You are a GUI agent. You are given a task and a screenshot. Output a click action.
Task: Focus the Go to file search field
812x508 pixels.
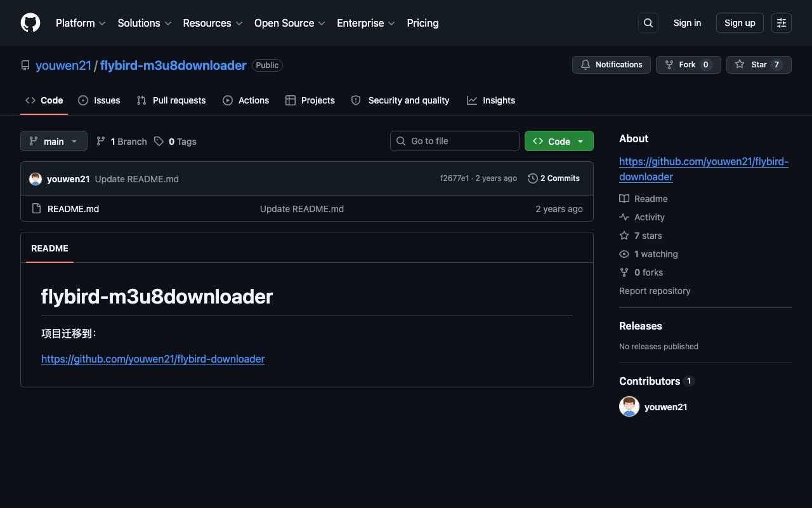click(x=455, y=141)
